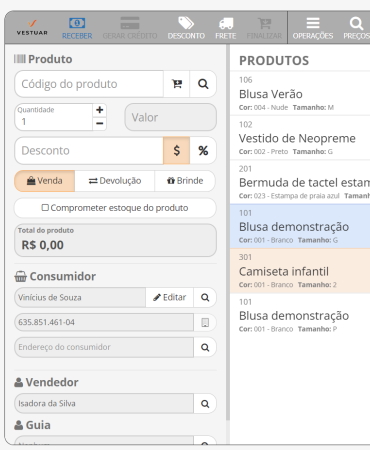This screenshot has width=370, height=450.
Task: Click the Código do produto field
Action: point(89,84)
